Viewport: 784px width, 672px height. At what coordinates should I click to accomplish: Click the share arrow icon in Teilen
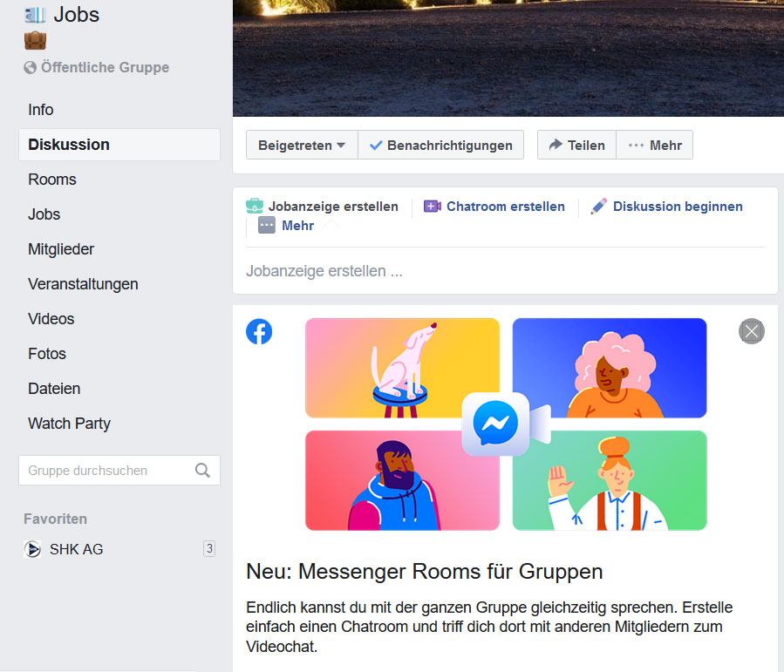click(556, 145)
